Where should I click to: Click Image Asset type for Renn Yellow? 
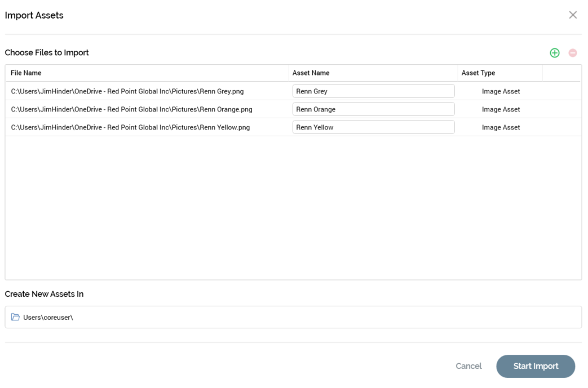pyautogui.click(x=501, y=127)
